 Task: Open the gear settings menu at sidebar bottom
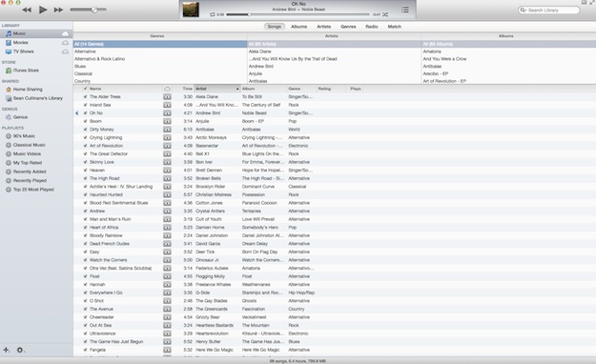(20, 350)
